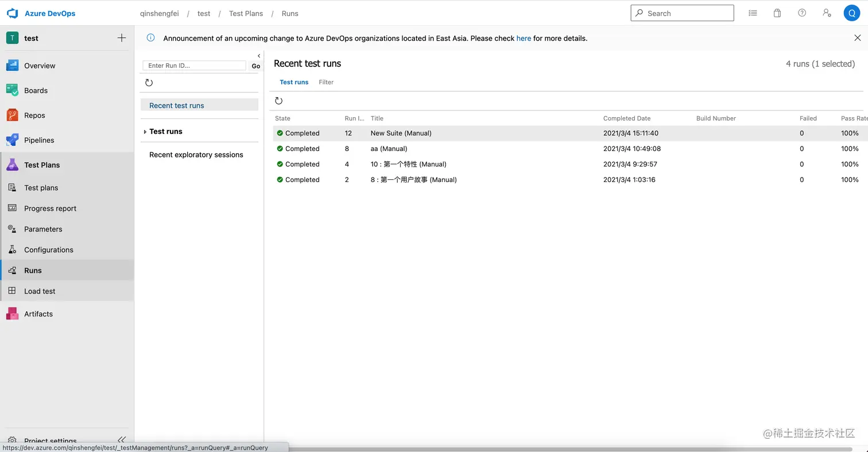
Task: Click the plus icon next to test project
Action: point(122,38)
